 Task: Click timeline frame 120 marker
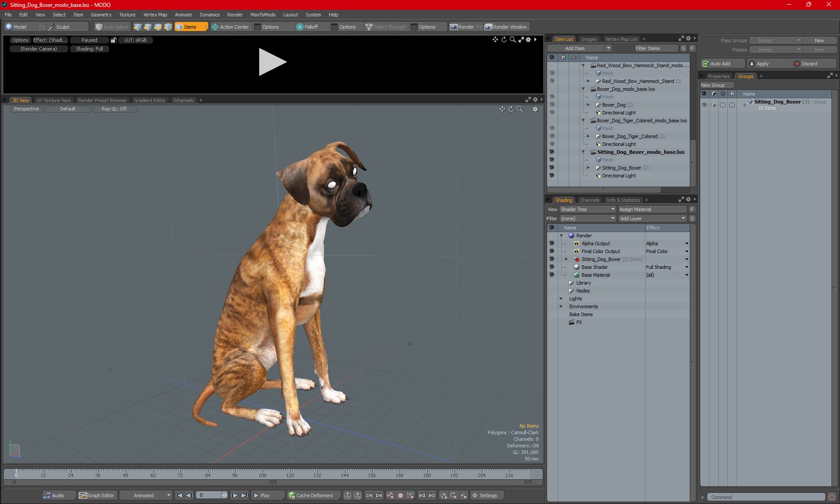click(290, 475)
